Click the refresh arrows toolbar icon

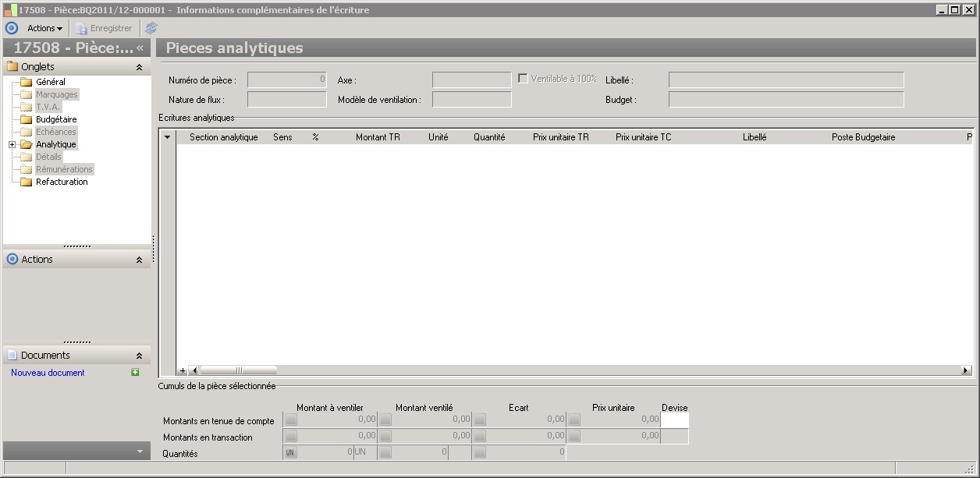click(x=151, y=28)
